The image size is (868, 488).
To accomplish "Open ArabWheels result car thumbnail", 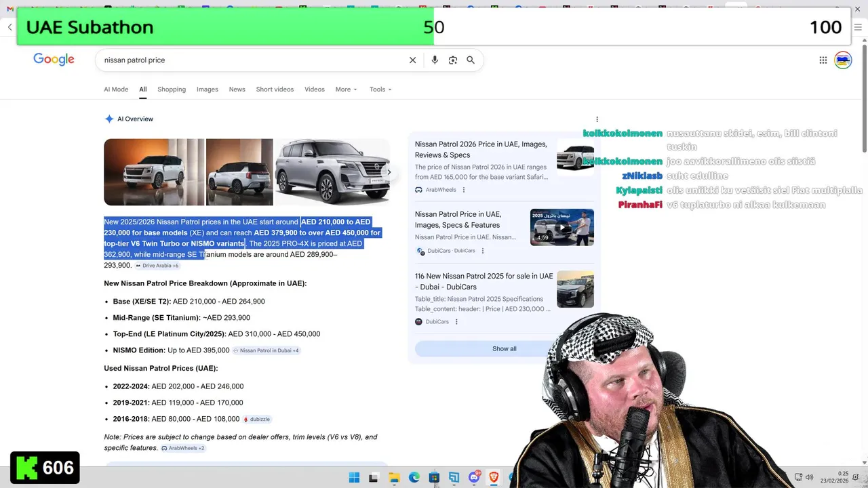I will pyautogui.click(x=575, y=157).
